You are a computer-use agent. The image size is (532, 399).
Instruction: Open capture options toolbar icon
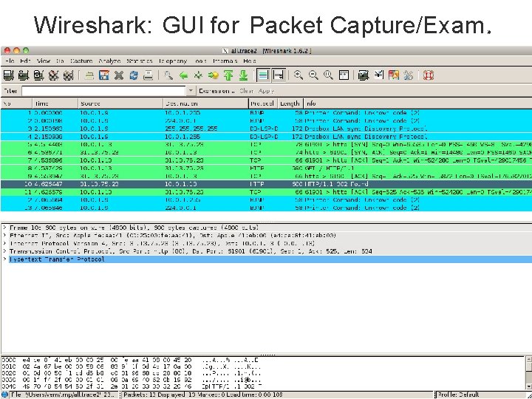point(24,75)
